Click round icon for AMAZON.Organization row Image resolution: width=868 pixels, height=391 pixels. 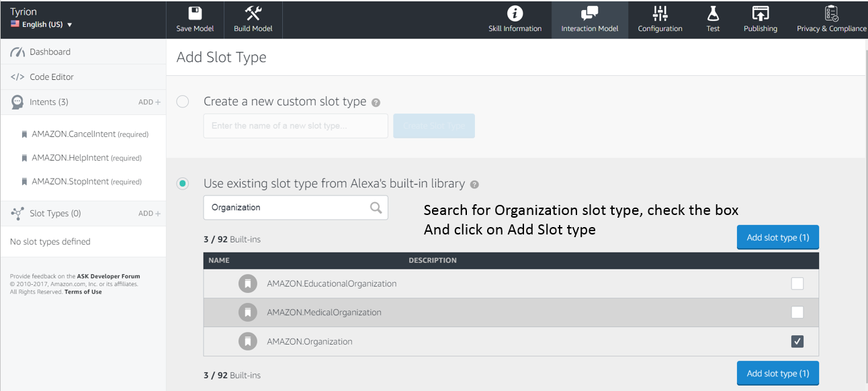248,341
